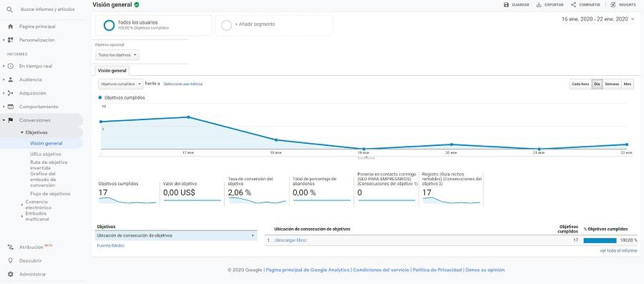
Task: Open the /descargar-libro/ link
Action: click(x=291, y=240)
